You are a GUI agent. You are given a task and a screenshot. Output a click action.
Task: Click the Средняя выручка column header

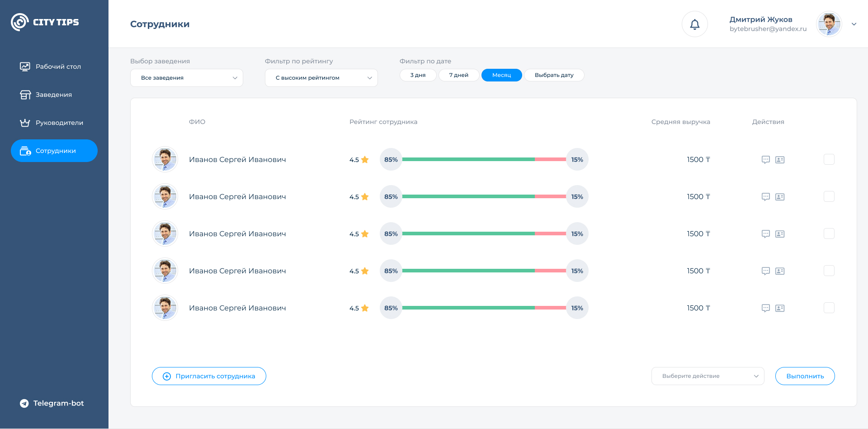coord(681,122)
